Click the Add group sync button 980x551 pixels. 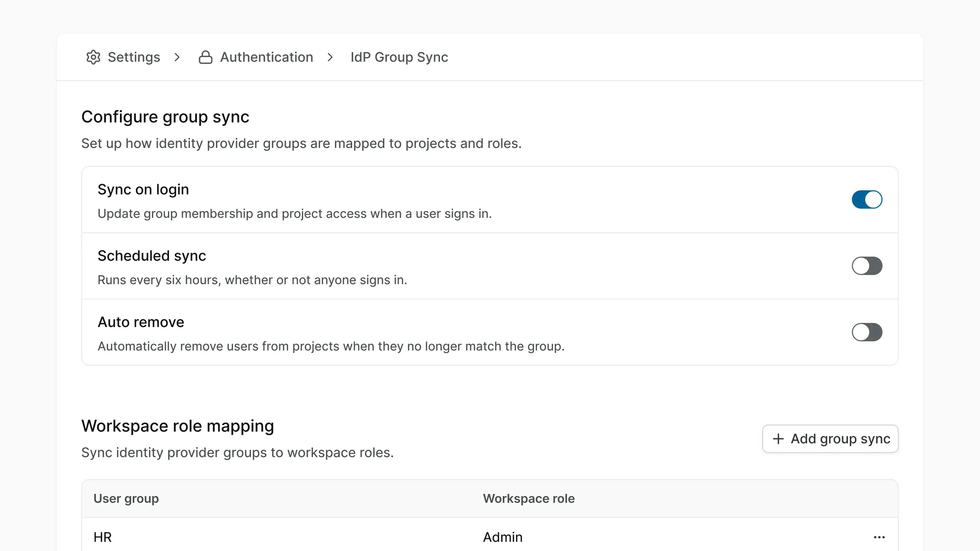(830, 439)
